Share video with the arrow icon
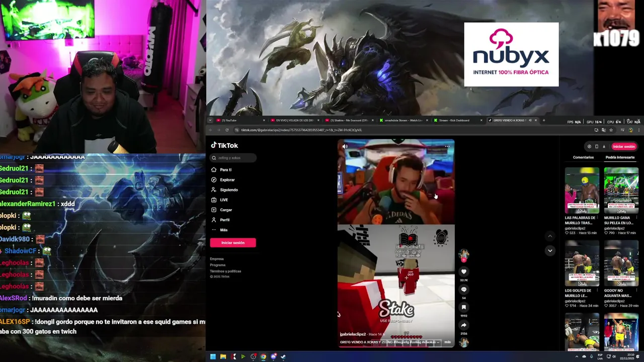Viewport: 644px width, 362px height. click(464, 325)
